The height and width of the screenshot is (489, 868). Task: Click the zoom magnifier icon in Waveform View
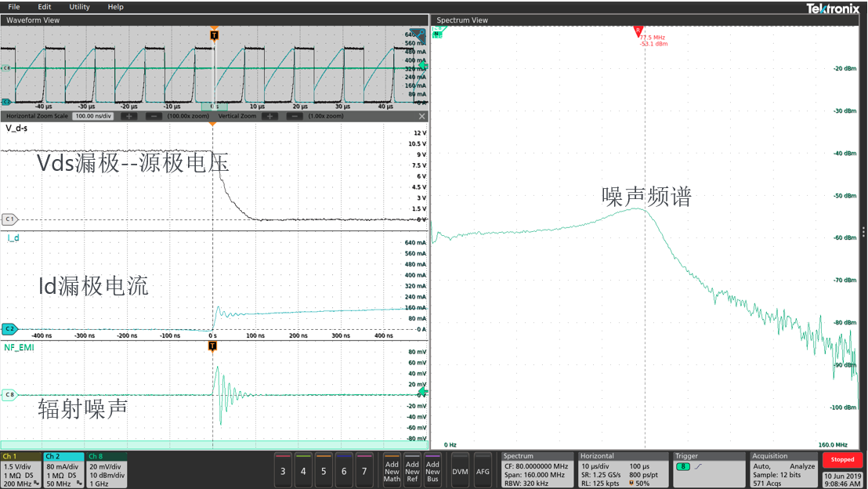click(x=420, y=34)
